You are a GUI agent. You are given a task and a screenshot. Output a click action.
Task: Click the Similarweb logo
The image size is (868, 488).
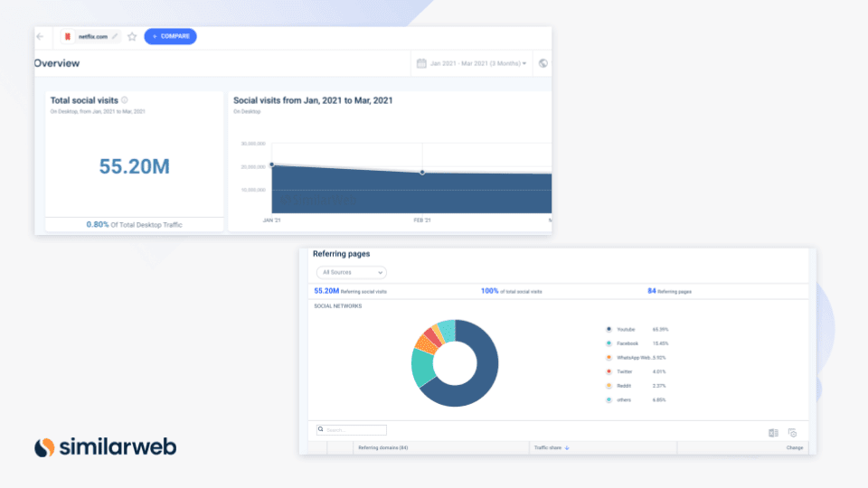point(105,447)
